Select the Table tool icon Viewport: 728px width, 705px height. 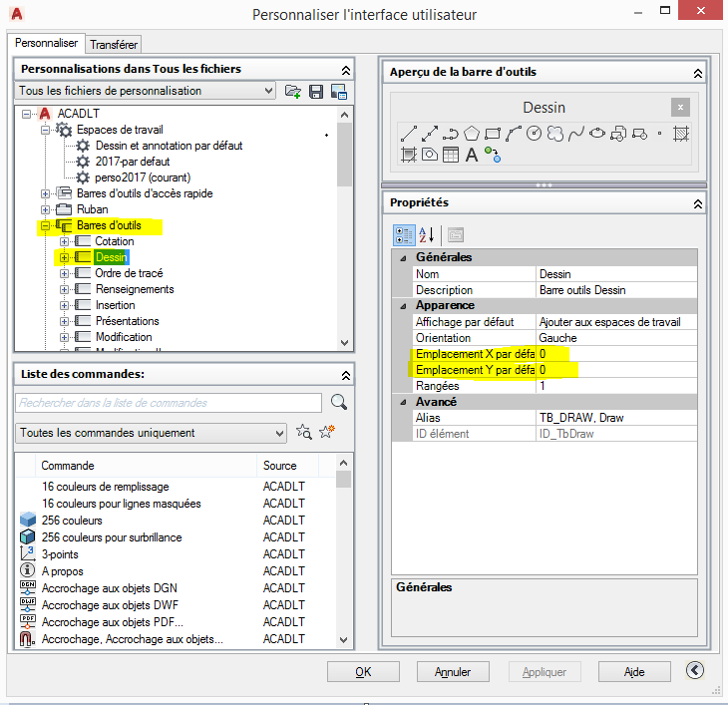point(451,155)
